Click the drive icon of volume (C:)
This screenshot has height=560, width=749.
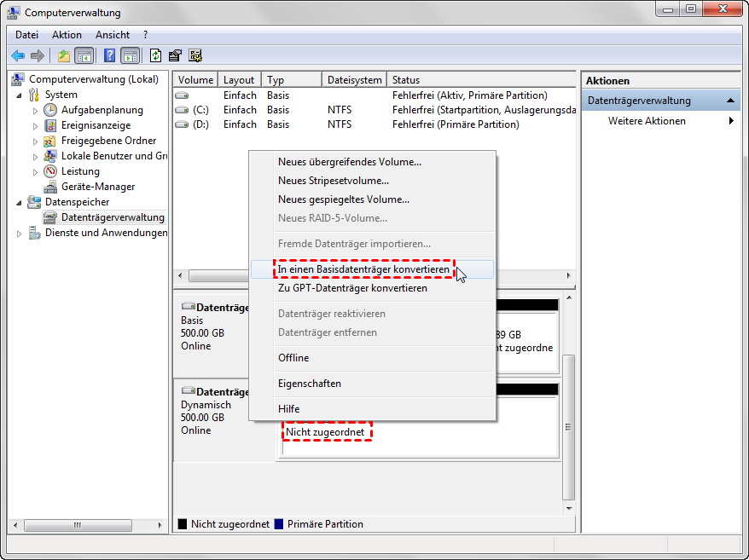(182, 110)
